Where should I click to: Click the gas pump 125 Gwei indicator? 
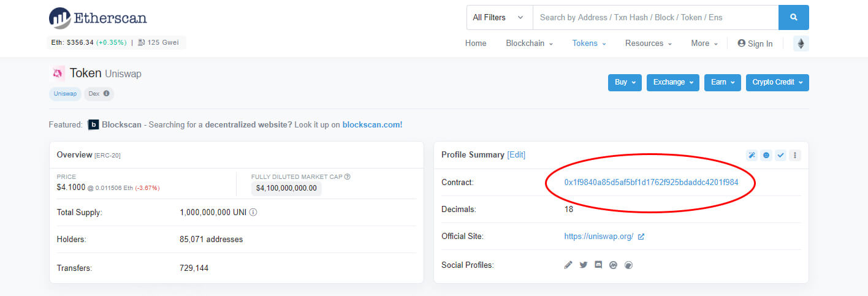[158, 43]
